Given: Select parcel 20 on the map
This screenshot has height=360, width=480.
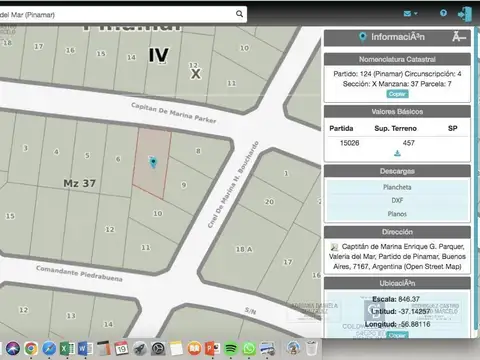Looking at the screenshot, I should pyautogui.click(x=269, y=202).
